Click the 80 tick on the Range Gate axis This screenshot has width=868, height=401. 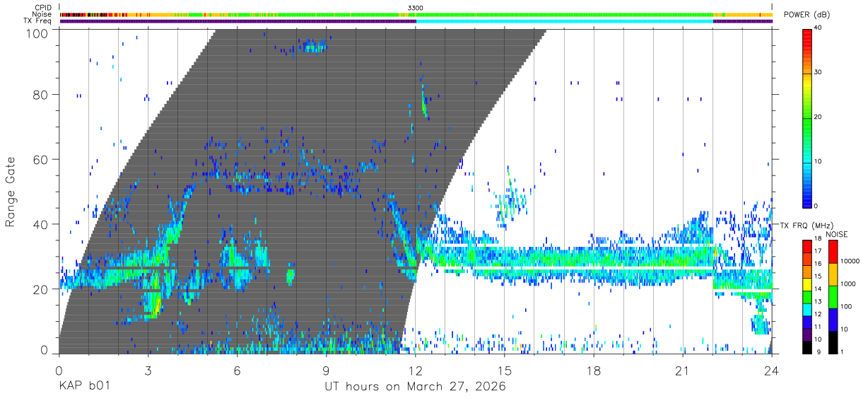42,94
